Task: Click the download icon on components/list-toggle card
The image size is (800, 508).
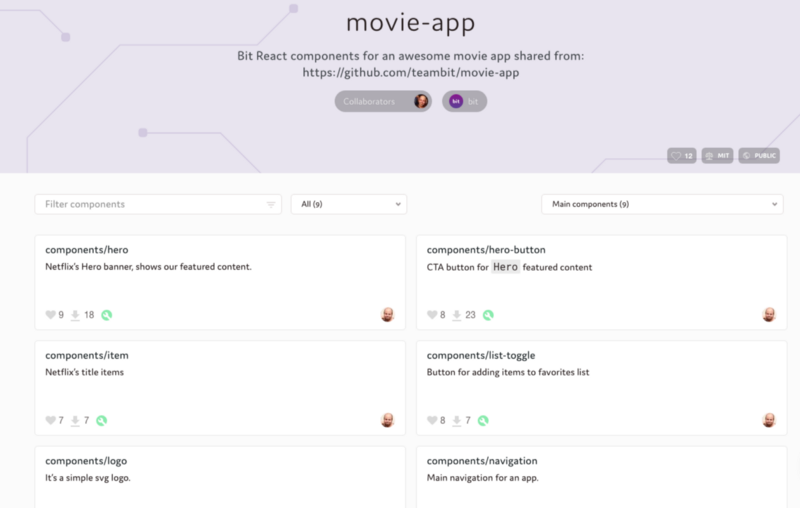Action: point(457,421)
